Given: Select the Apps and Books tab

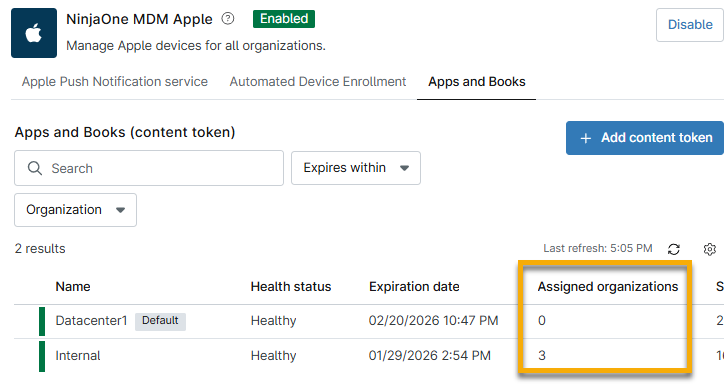Looking at the screenshot, I should pos(476,82).
